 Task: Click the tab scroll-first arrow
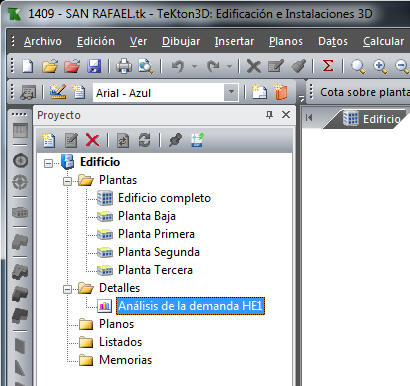[309, 117]
